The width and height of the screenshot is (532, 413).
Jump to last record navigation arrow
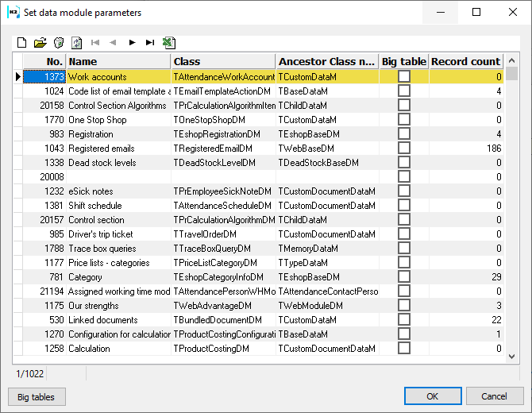coord(150,42)
